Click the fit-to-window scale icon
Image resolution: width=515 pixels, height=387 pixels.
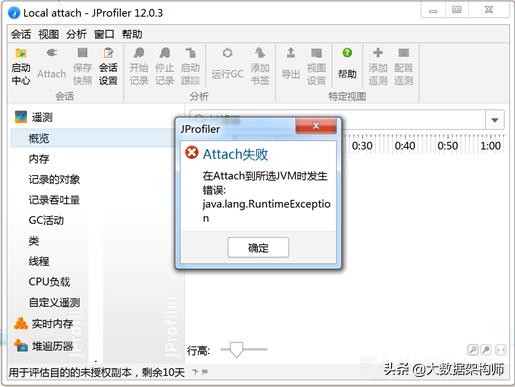pyautogui.click(x=501, y=350)
